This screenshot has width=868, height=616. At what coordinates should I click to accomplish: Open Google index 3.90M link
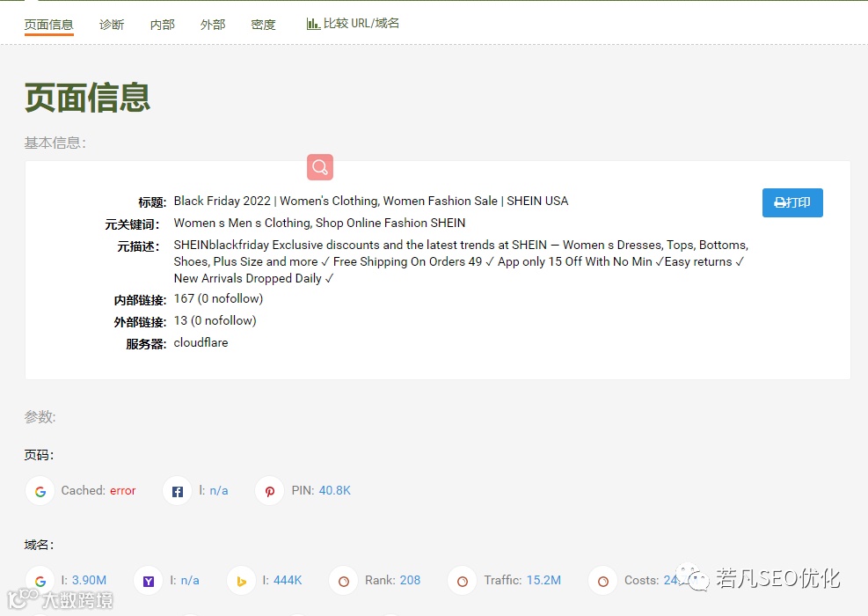tap(89, 581)
